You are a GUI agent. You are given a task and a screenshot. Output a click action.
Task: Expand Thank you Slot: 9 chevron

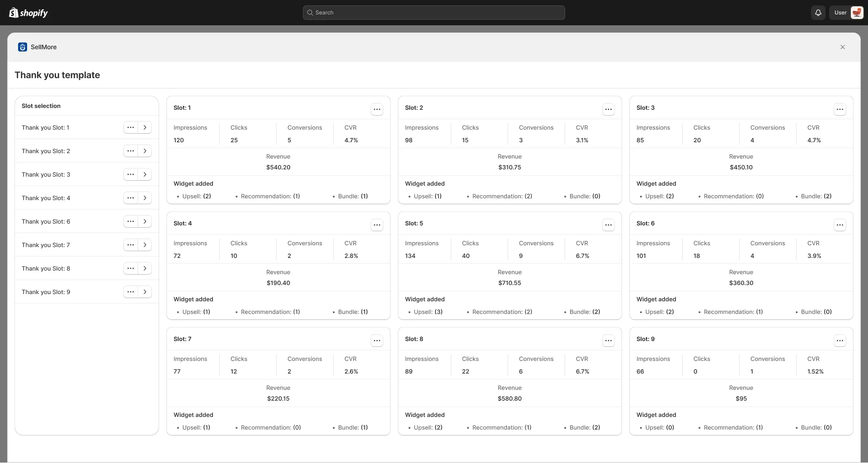tap(145, 292)
